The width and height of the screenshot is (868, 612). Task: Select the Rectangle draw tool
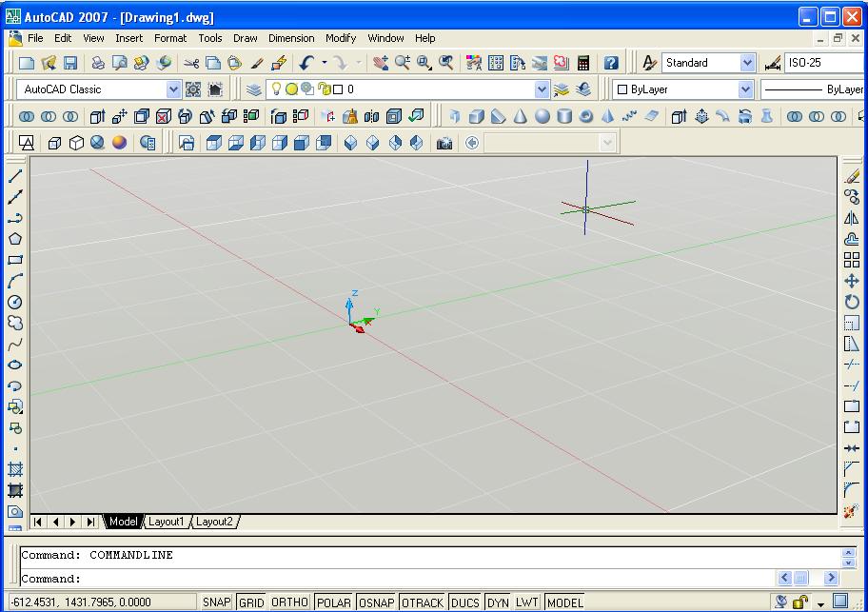(x=15, y=260)
